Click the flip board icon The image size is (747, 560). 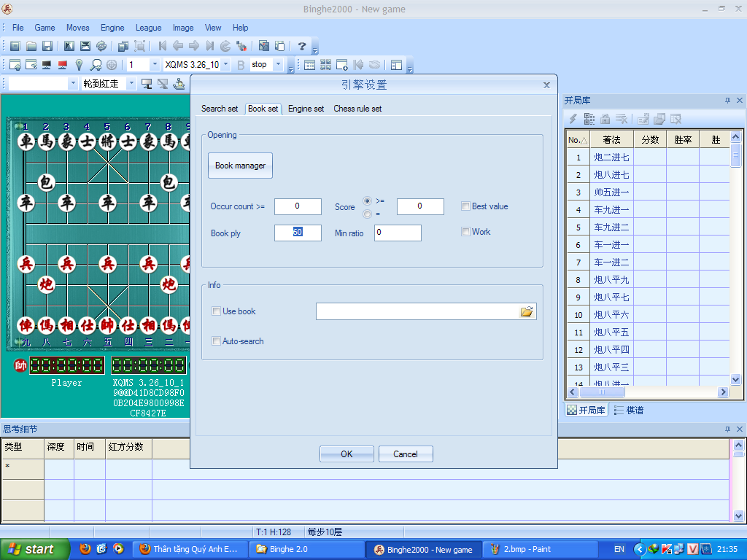[x=69, y=46]
